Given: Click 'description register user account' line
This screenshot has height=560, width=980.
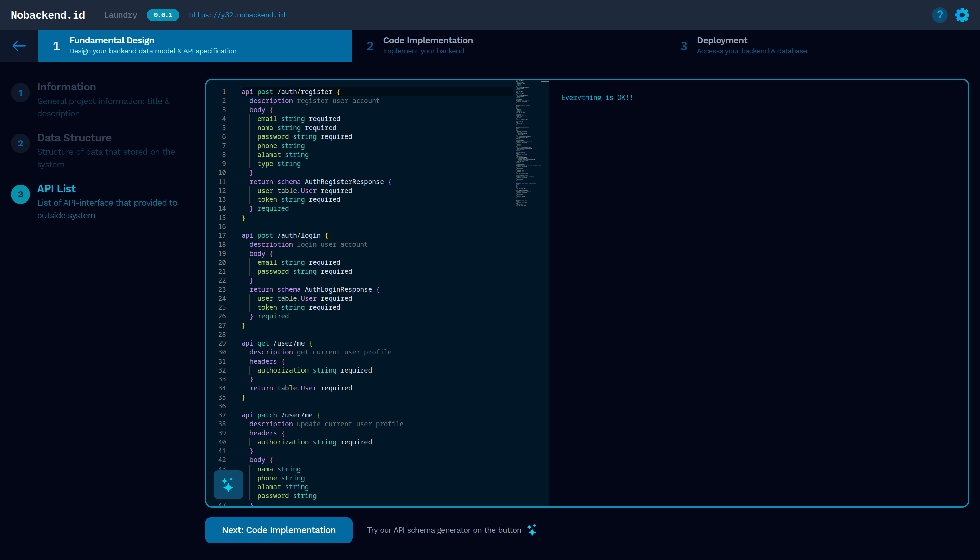Looking at the screenshot, I should [x=314, y=100].
